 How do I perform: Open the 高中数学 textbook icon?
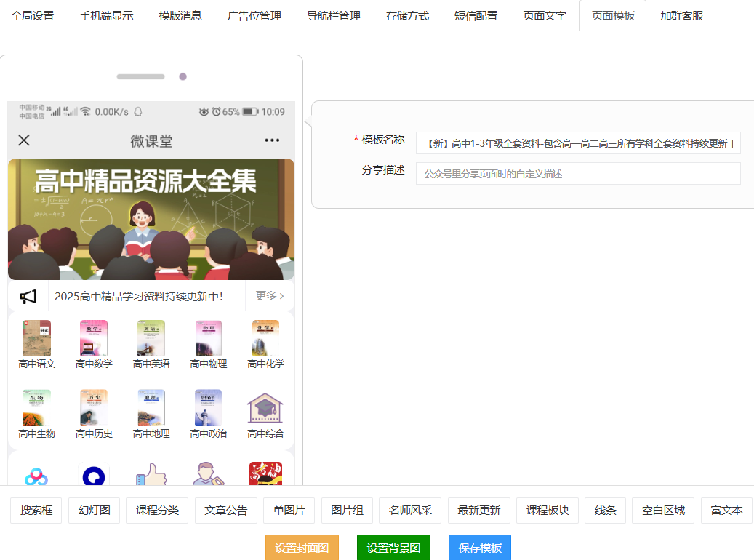[x=94, y=338]
